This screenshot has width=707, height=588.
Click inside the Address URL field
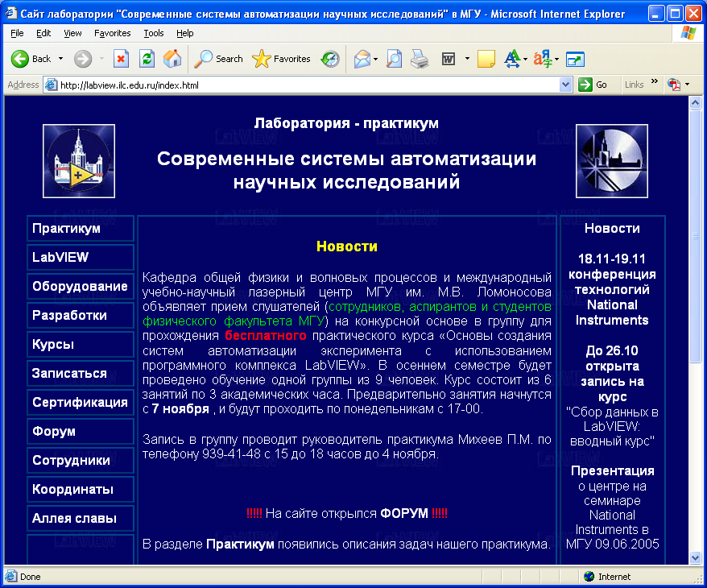[306, 85]
